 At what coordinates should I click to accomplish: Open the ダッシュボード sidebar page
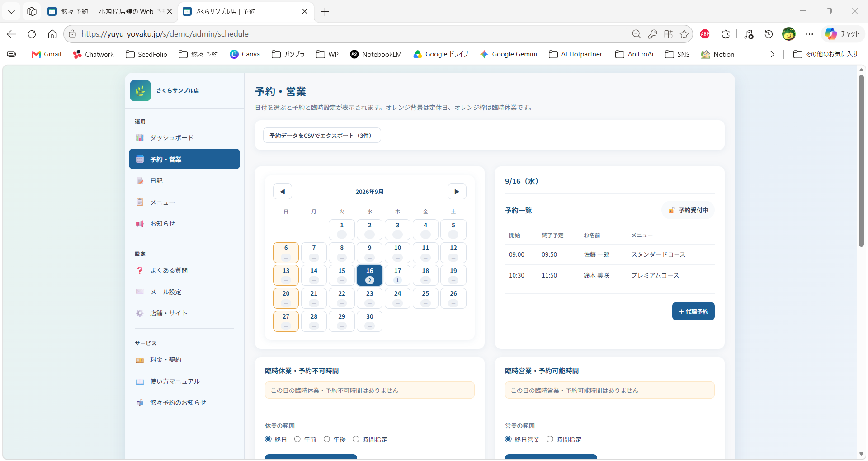coord(184,138)
